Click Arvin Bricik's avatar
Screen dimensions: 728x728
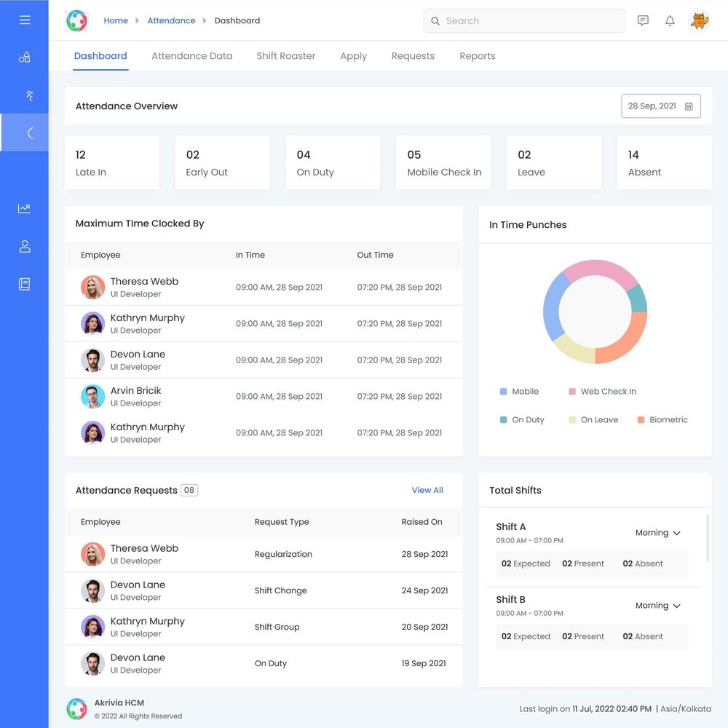(93, 397)
